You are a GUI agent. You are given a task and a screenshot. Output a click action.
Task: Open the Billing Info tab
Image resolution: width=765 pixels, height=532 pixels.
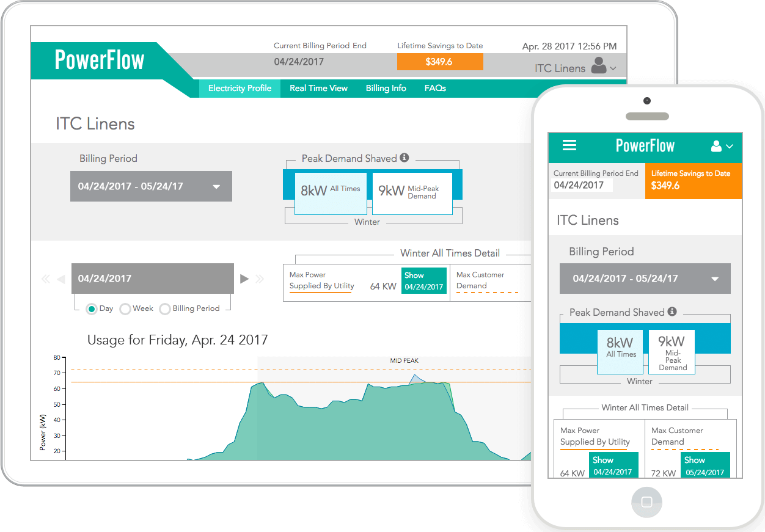point(386,89)
